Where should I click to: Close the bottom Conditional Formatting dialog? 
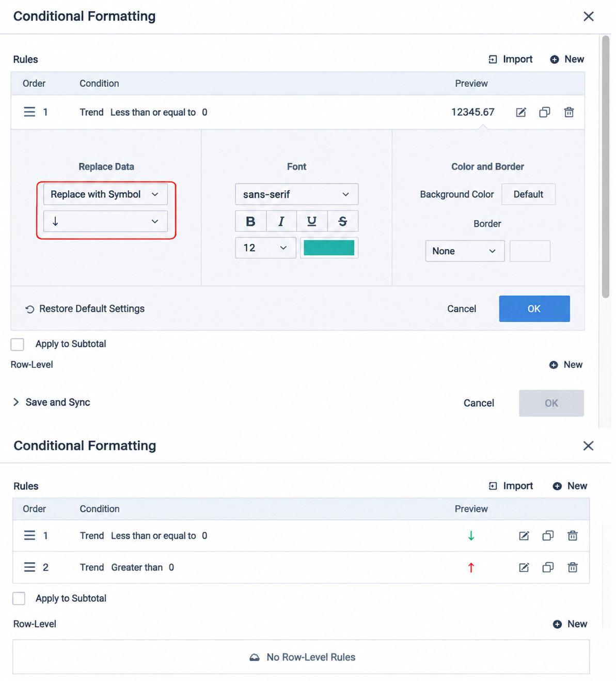589,446
